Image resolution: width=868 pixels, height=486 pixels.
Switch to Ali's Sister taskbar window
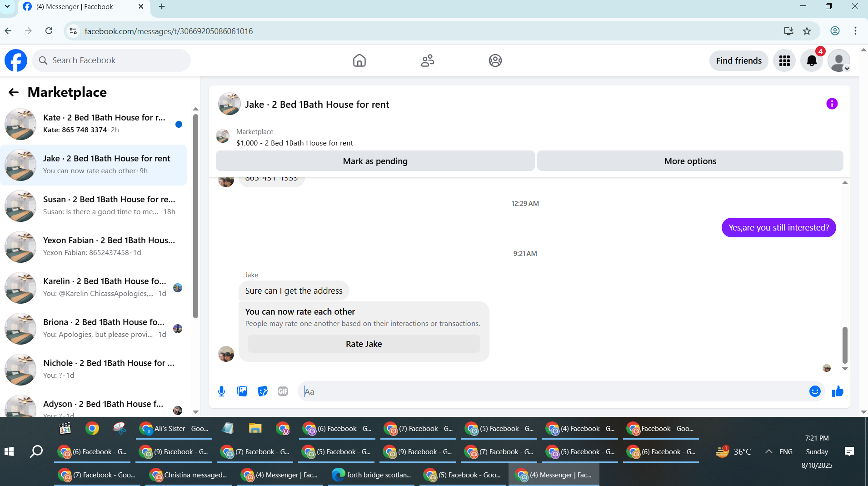coord(174,429)
